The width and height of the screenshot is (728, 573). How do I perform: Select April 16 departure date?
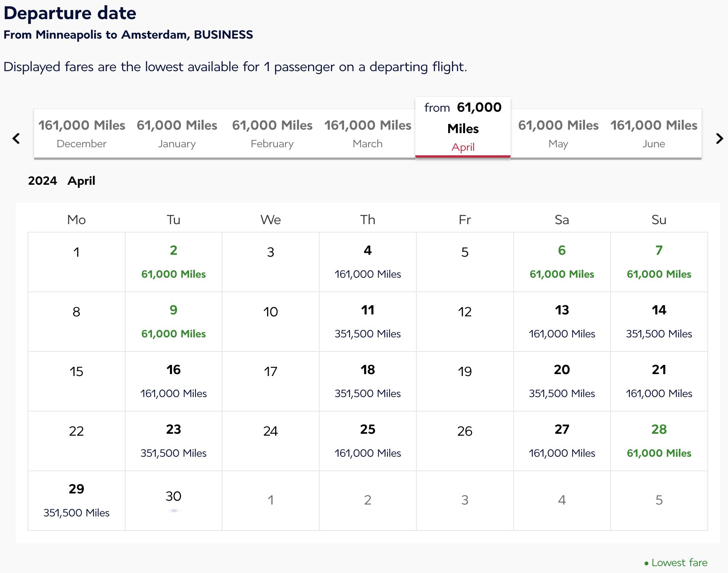pos(173,381)
